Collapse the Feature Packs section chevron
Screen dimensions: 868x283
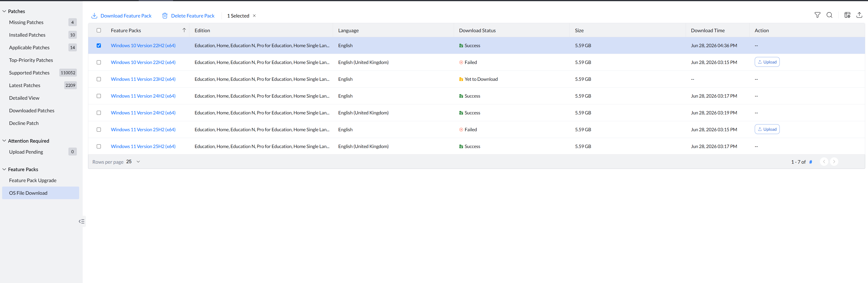pyautogui.click(x=4, y=170)
